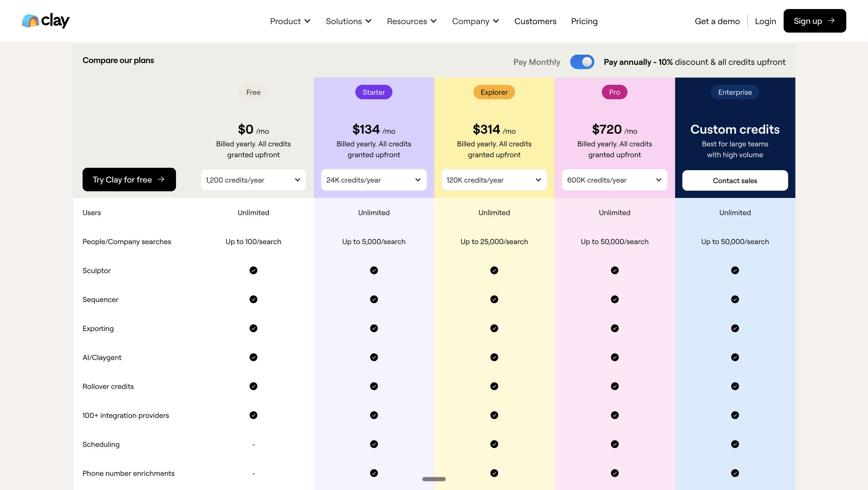Click the Get a demo link
The height and width of the screenshot is (490, 868).
pos(717,21)
